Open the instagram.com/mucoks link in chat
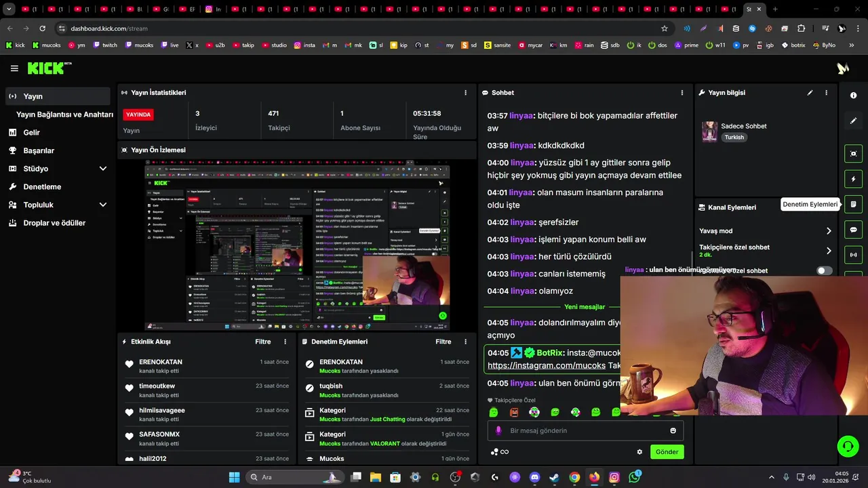 click(546, 365)
